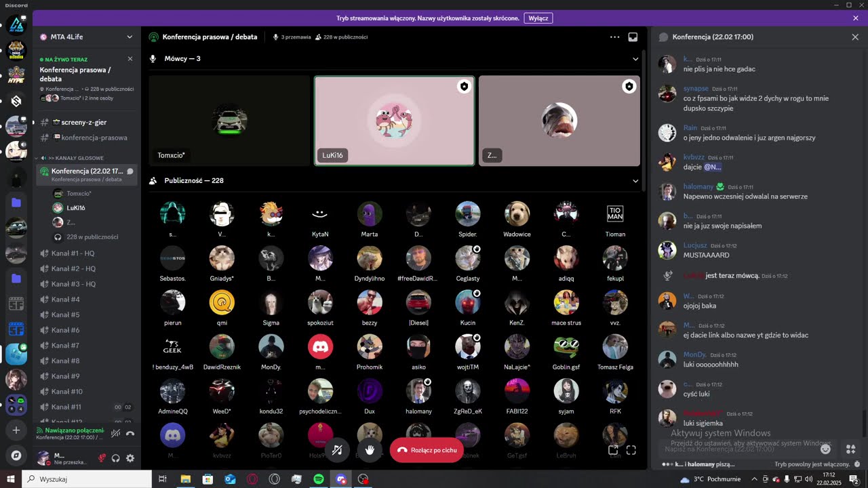Image resolution: width=868 pixels, height=488 pixels.
Task: Click Wyłącz to disable streamer mode
Action: pyautogui.click(x=538, y=18)
